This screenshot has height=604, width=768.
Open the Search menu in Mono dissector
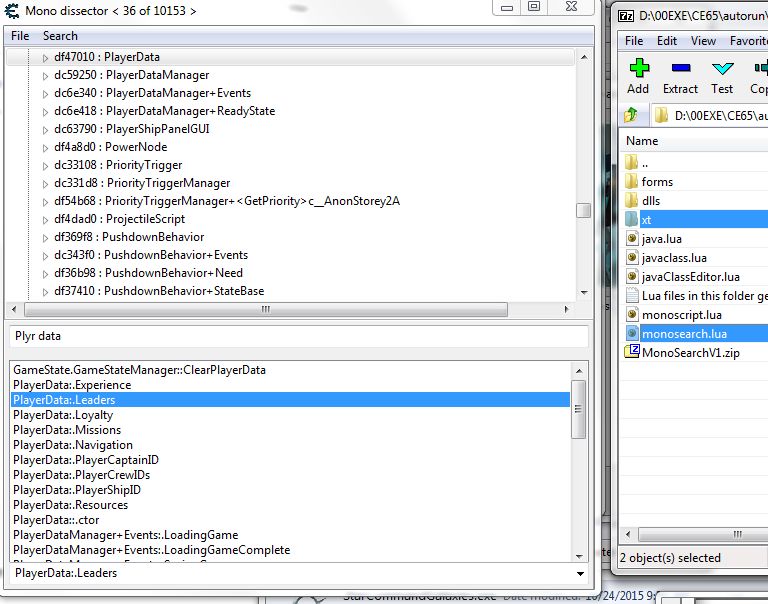point(60,36)
